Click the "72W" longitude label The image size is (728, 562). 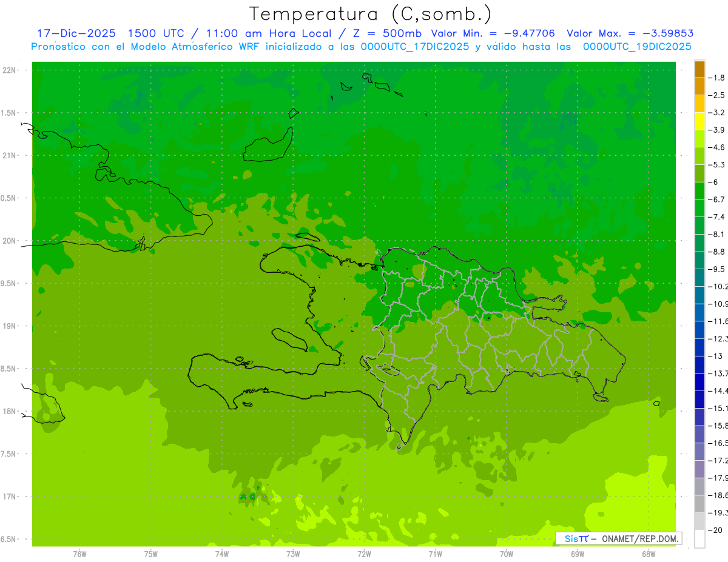tap(364, 554)
